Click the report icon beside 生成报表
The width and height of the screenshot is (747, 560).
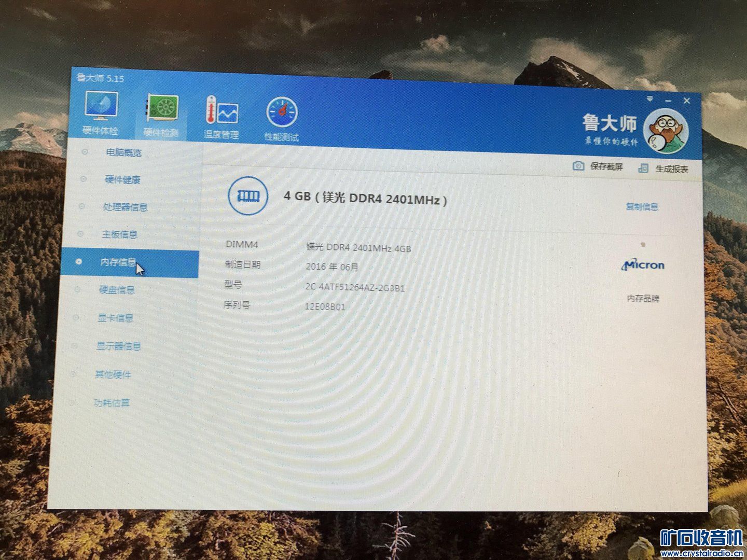pos(644,168)
